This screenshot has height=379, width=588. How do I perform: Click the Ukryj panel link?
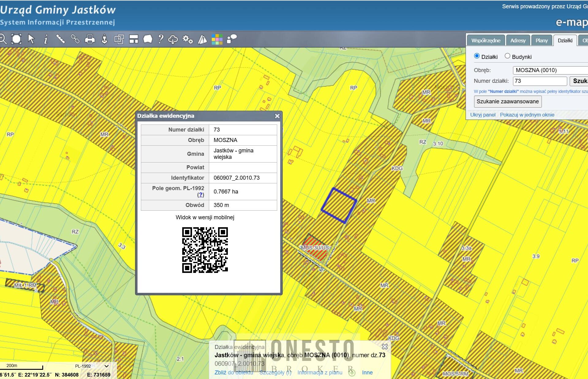pyautogui.click(x=483, y=115)
